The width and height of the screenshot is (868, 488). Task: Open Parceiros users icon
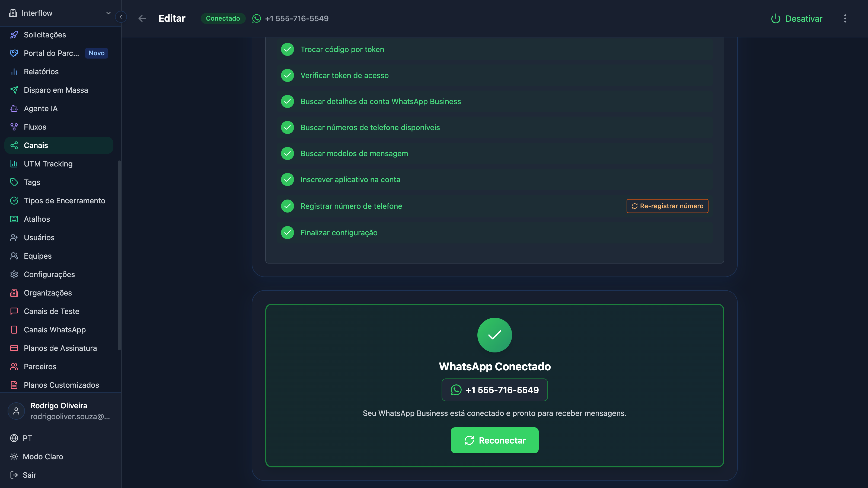point(14,367)
